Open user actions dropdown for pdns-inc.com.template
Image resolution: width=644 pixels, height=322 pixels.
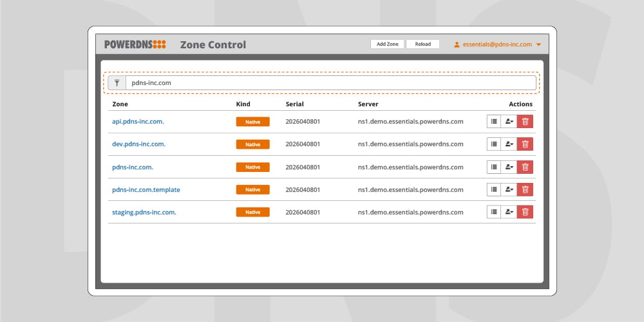(509, 190)
